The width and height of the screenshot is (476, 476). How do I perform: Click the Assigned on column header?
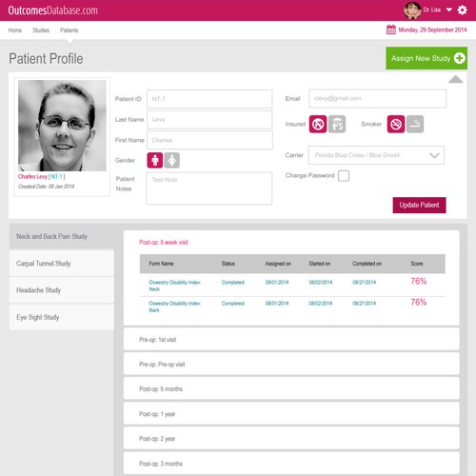pos(278,264)
